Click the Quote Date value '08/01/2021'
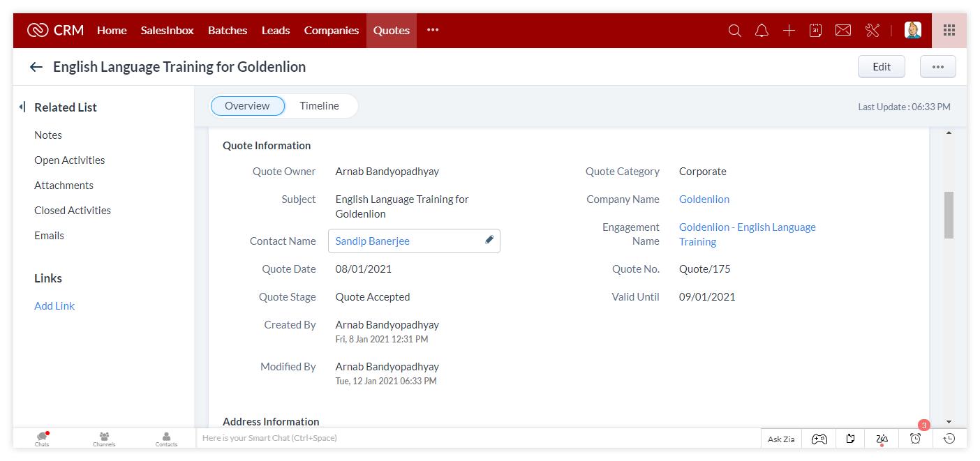The height and width of the screenshot is (461, 980). tap(364, 269)
